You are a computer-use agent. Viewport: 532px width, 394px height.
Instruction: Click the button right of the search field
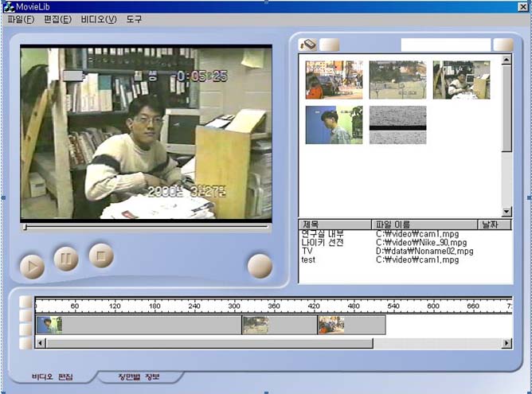pos(503,45)
